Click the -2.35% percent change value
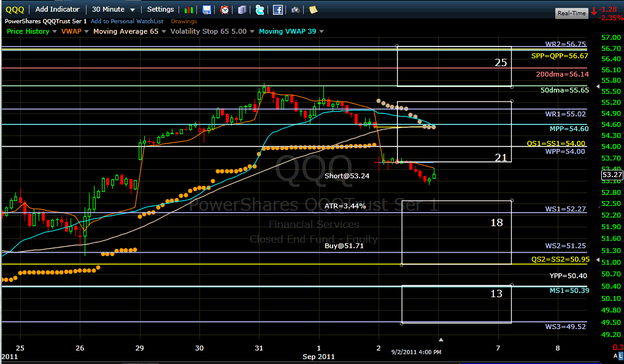Screen dimensions: 624x364 point(611,18)
